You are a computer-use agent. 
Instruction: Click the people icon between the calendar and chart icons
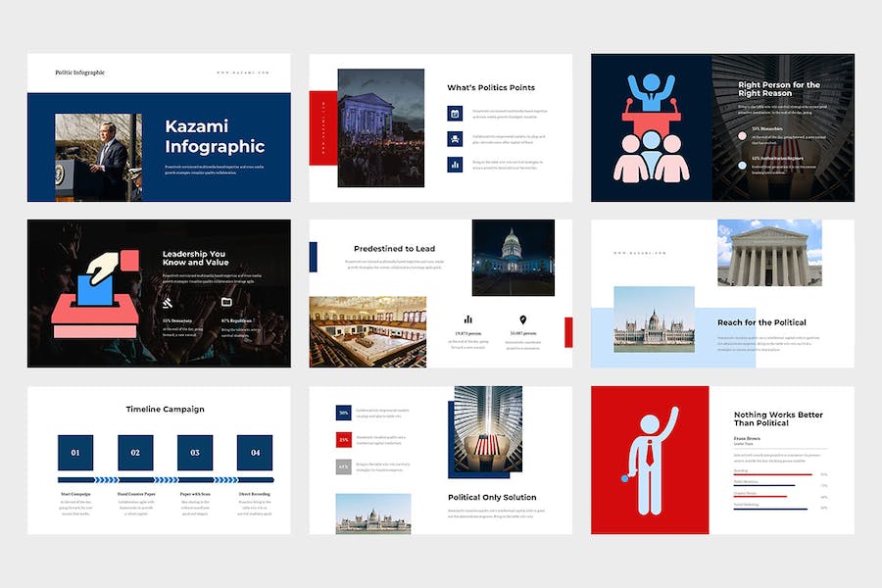[456, 139]
